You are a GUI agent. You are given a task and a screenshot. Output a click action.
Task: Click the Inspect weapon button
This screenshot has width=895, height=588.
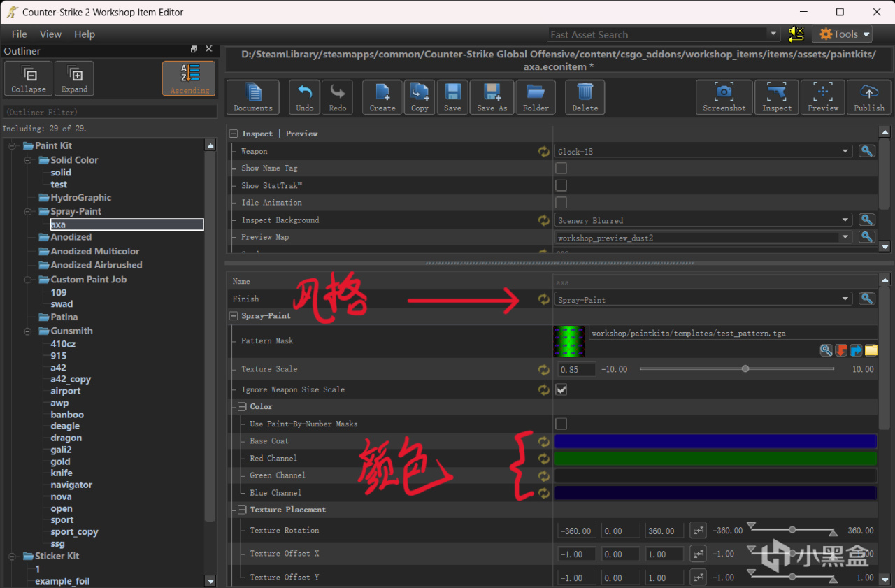777,97
